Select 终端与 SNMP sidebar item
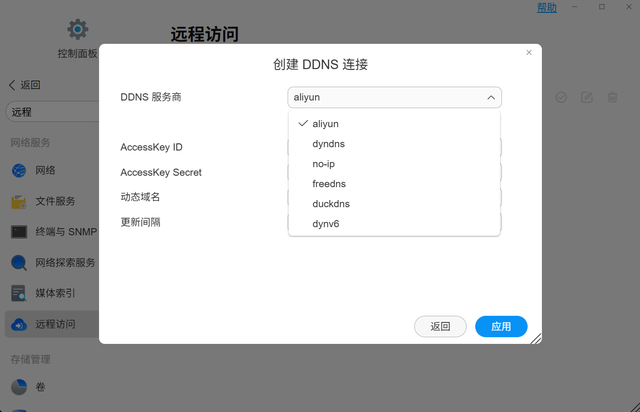This screenshot has width=640, height=412. (60, 232)
